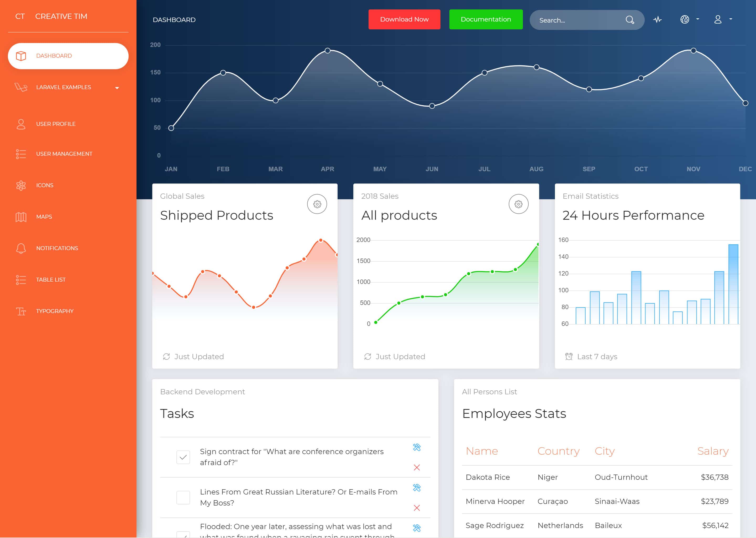
Task: Click the Dashboard sidebar icon
Action: point(21,55)
